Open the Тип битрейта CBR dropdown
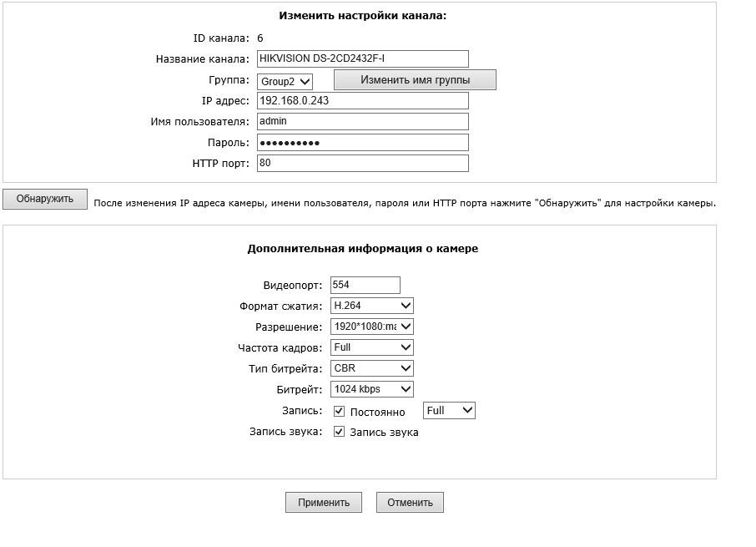This screenshot has width=756, height=547. coord(371,368)
